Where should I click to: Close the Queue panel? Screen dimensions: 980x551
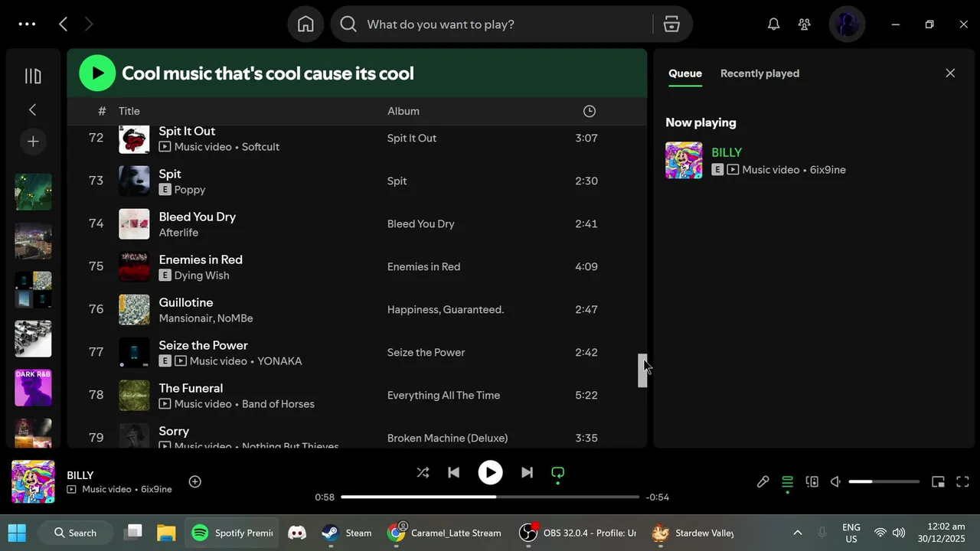tap(950, 73)
